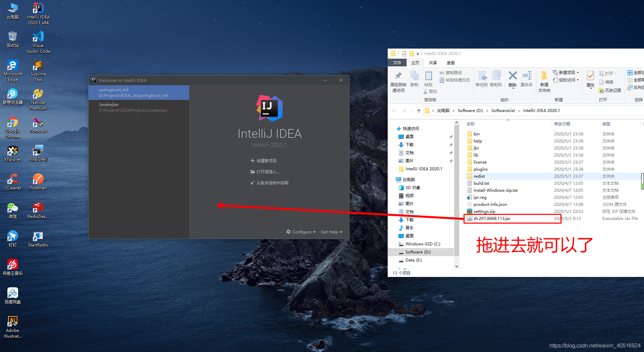The height and width of the screenshot is (352, 644).
Task: Select the 网易云音乐 desktop icon
Action: click(x=13, y=268)
